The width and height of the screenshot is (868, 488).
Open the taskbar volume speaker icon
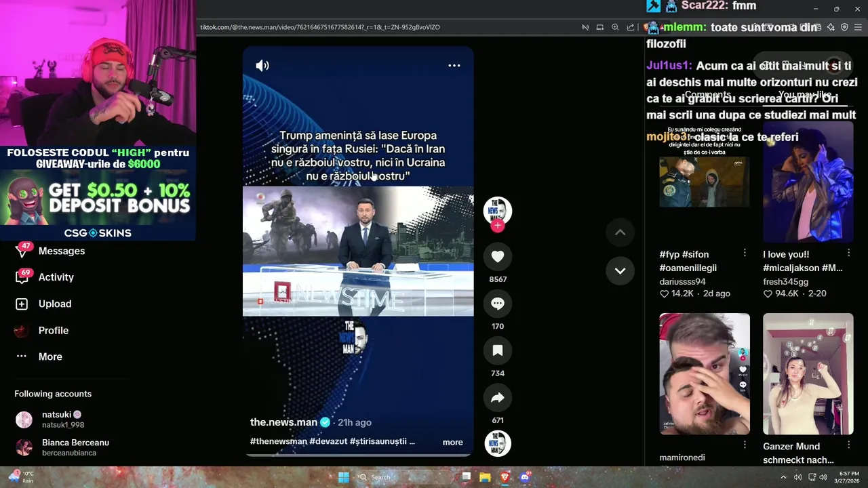click(823, 477)
